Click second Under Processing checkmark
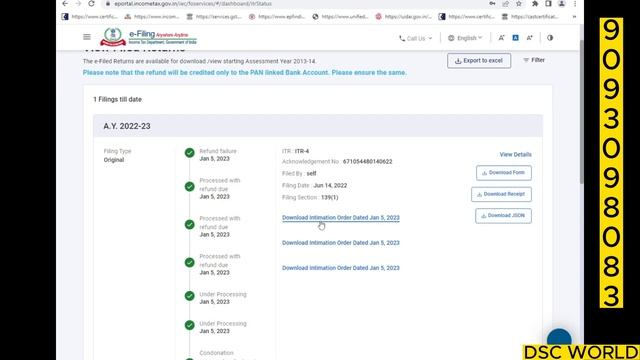 tap(189, 325)
